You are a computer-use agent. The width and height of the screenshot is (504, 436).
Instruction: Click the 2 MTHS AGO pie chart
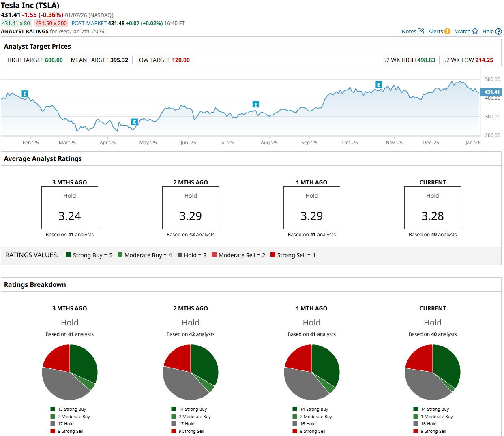tap(191, 372)
